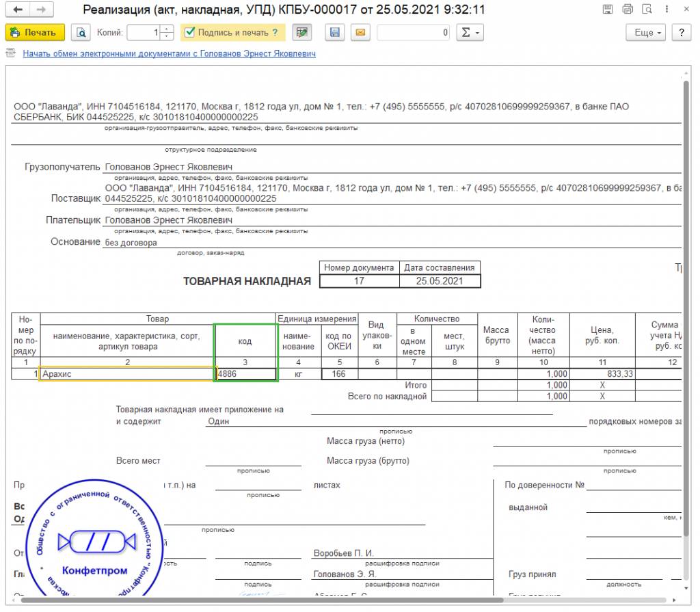Screen dimensions: 700x612
Task: Open print preview magnifier icon beside Печать
Action: (x=81, y=33)
